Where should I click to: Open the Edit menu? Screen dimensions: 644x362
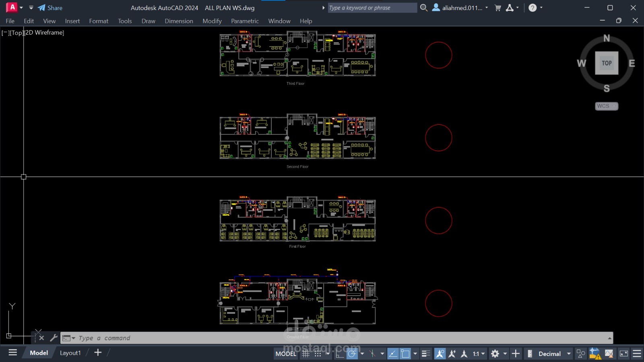click(29, 21)
